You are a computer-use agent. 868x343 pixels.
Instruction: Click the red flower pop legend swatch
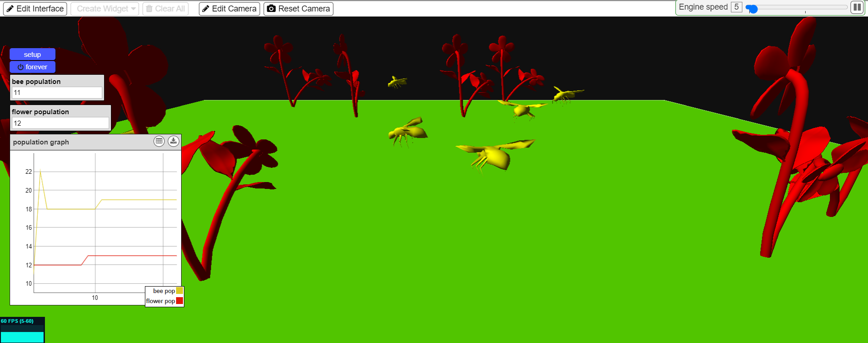click(x=179, y=301)
